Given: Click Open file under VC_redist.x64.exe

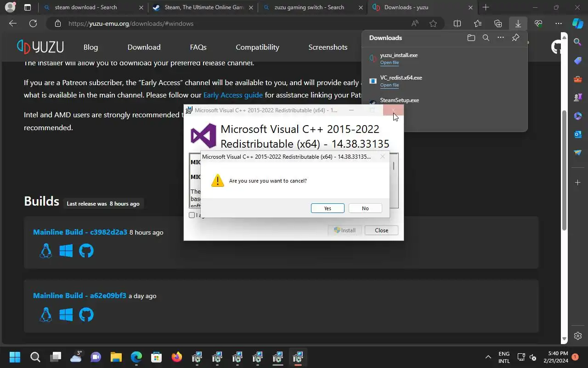Looking at the screenshot, I should [x=390, y=85].
